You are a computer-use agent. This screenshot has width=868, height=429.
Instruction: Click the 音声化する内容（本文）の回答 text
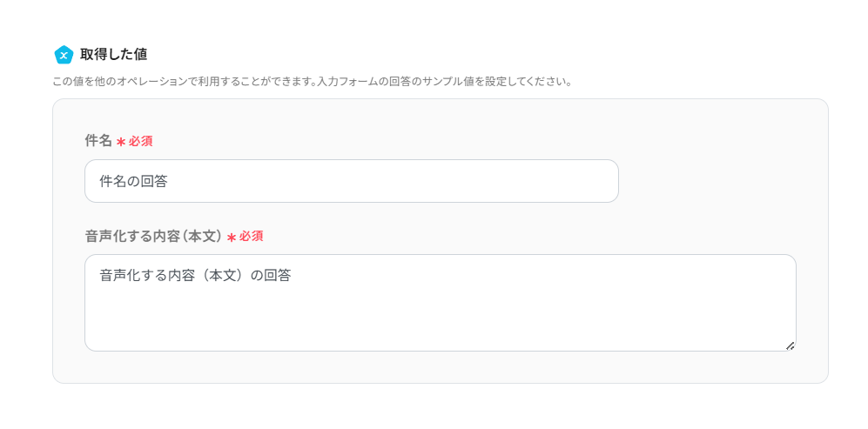tap(195, 275)
